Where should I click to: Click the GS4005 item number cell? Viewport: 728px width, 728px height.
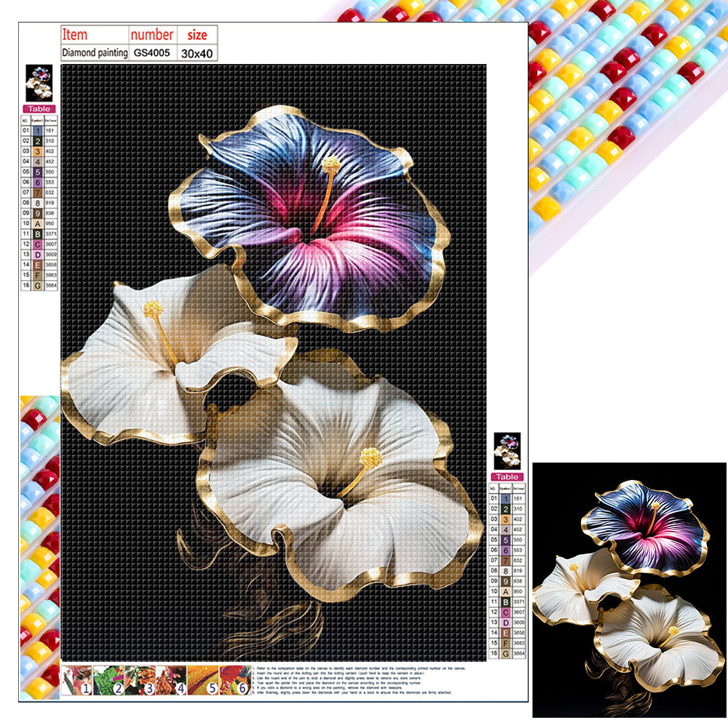(151, 52)
